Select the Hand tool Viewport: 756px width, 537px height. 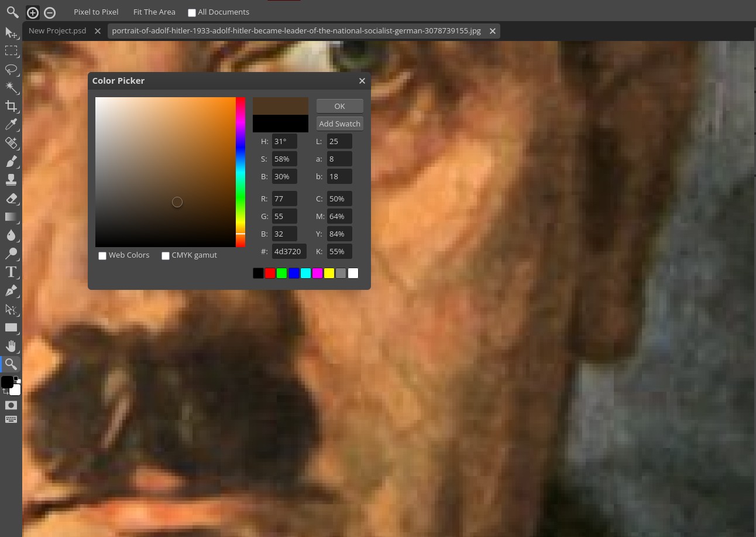[11, 346]
